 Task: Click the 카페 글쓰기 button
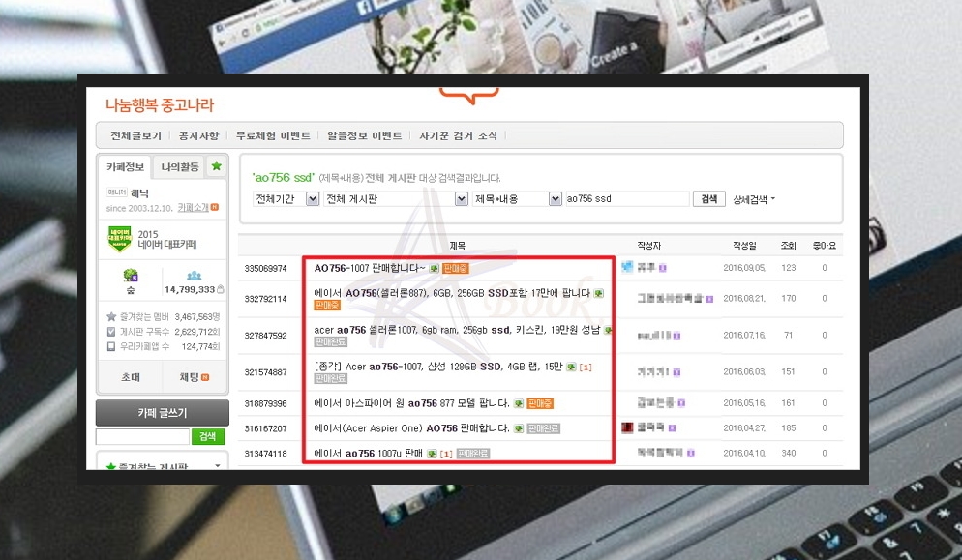click(x=163, y=413)
